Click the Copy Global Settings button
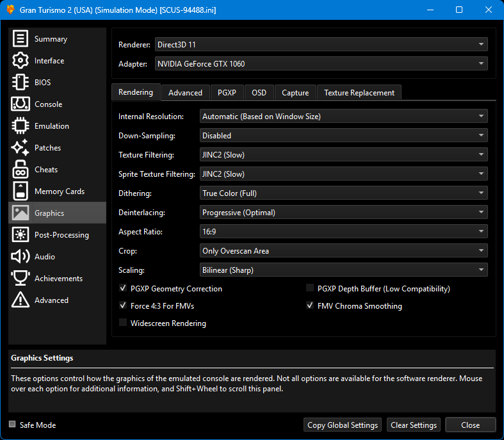The height and width of the screenshot is (440, 504). click(343, 425)
